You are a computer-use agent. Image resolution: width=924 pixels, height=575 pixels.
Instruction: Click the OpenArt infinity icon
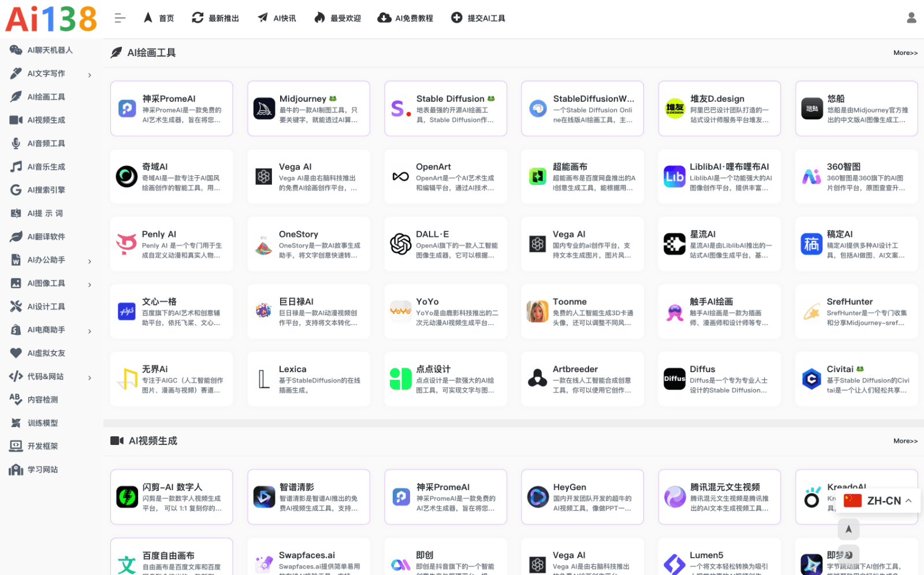401,176
